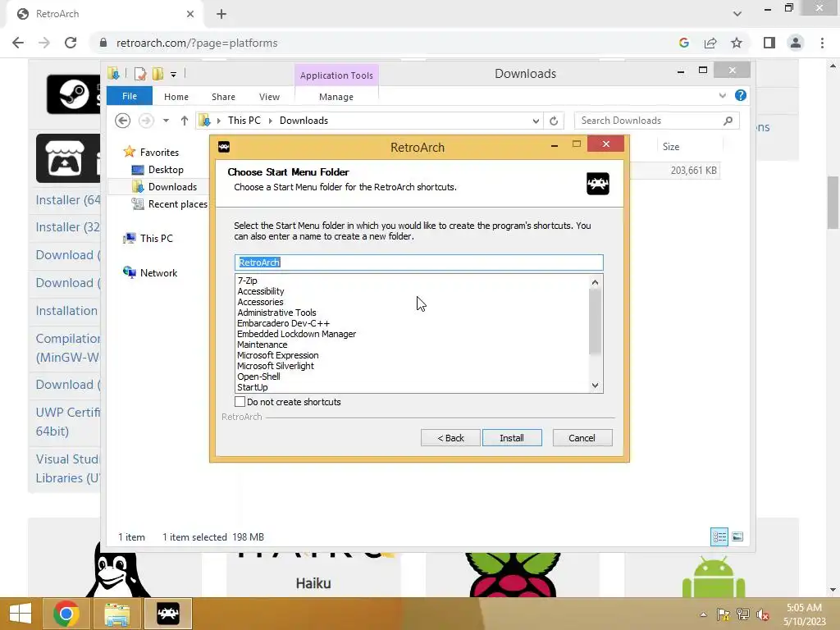Screen dimensions: 840x630
Task: Open Windows Start button
Action: 21,614
